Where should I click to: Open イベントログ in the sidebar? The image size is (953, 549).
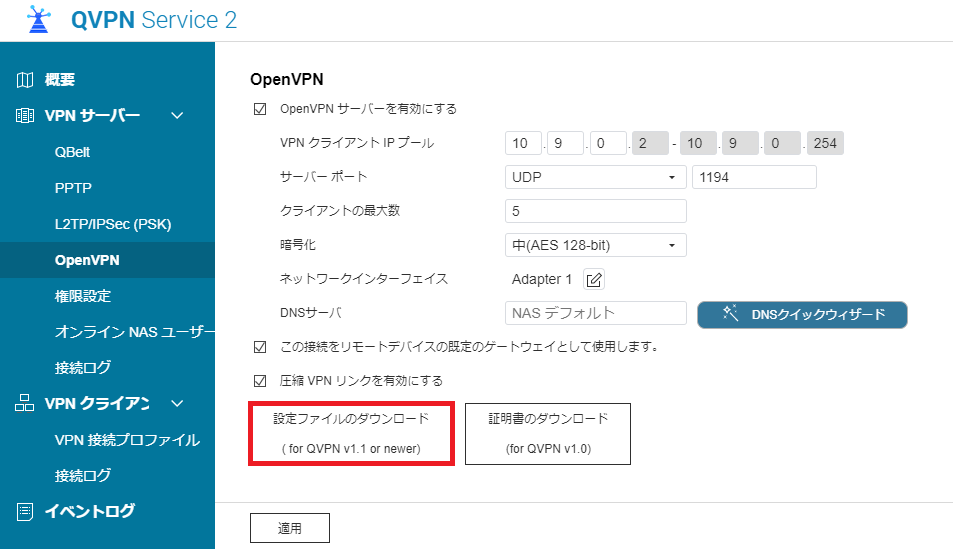coord(89,511)
